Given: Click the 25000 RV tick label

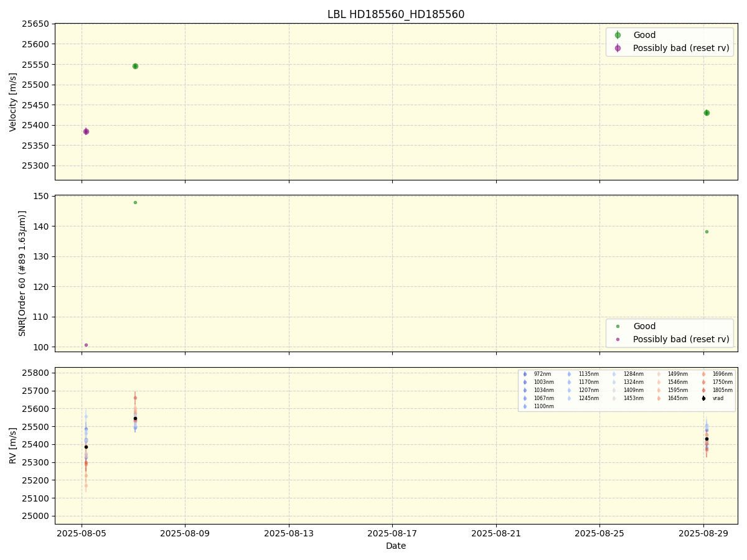Looking at the screenshot, I should pyautogui.click(x=36, y=516).
